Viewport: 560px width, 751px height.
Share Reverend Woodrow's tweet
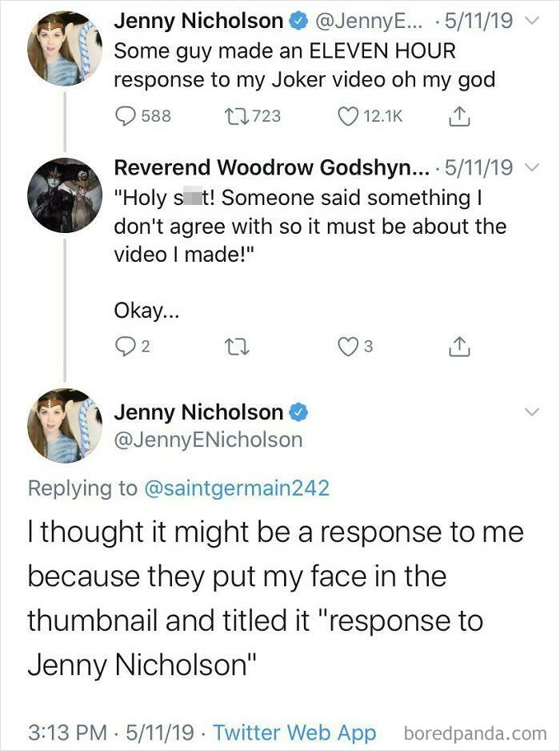coord(459,347)
